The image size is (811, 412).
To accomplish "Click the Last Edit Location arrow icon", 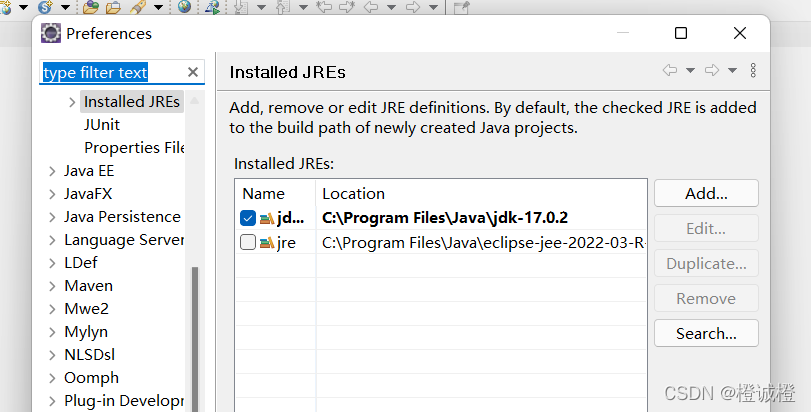I will (324, 7).
